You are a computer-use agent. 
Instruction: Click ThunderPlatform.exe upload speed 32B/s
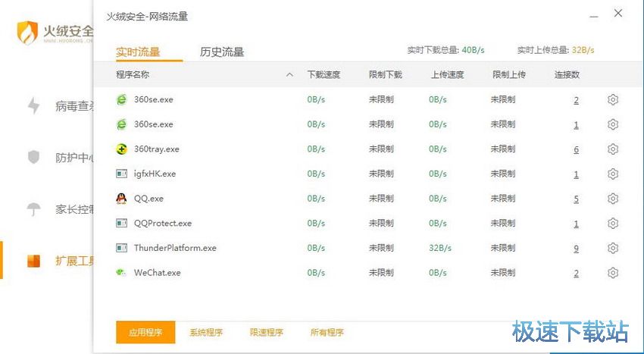tap(440, 248)
